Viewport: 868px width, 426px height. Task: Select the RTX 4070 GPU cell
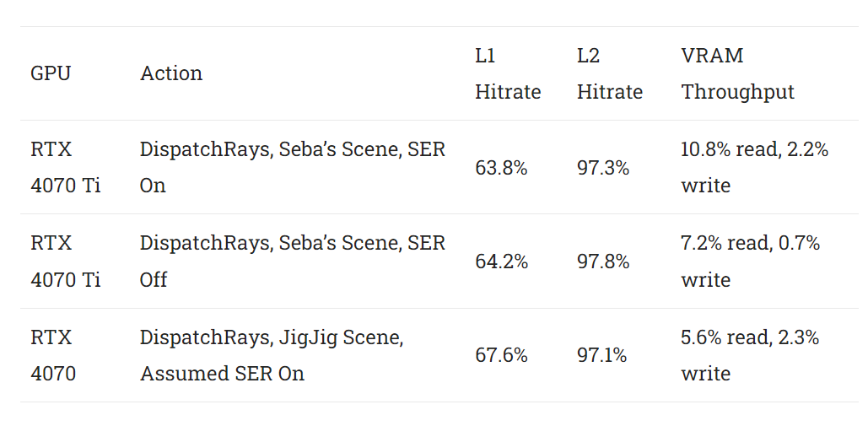coord(53,355)
